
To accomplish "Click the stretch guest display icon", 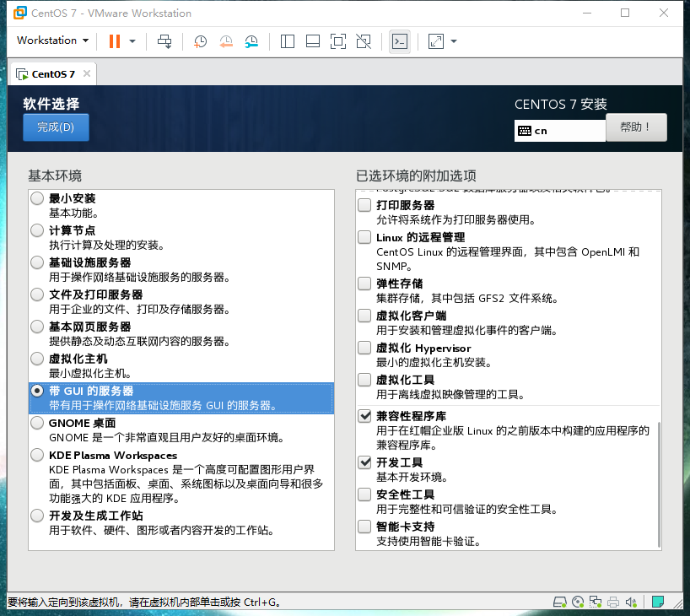I will 435,41.
